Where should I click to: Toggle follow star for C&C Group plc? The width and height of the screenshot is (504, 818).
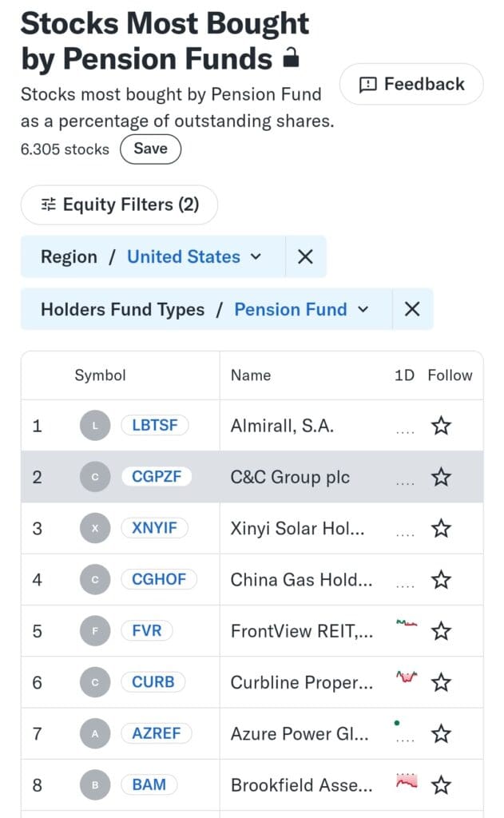pos(441,477)
